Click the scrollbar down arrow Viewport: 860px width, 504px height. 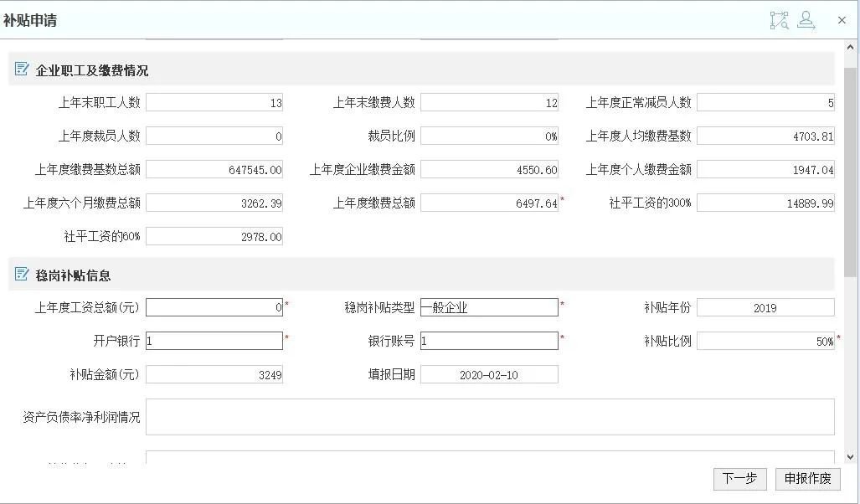click(x=851, y=457)
